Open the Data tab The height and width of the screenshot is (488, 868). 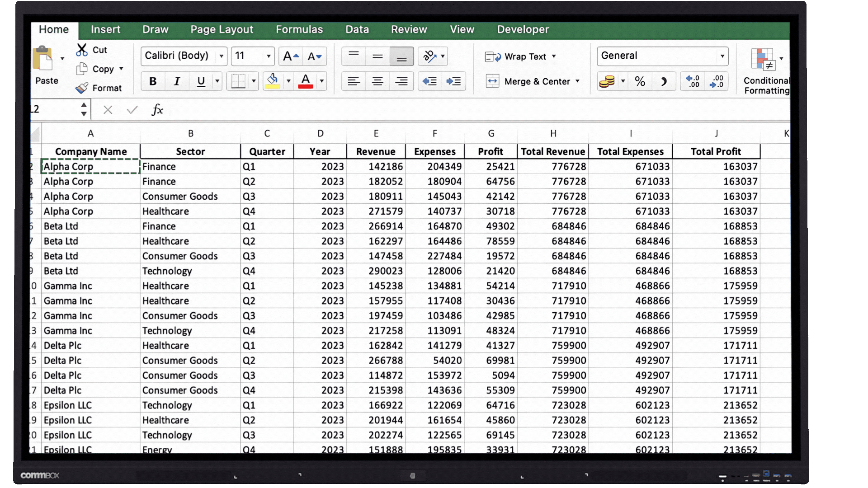tap(357, 30)
